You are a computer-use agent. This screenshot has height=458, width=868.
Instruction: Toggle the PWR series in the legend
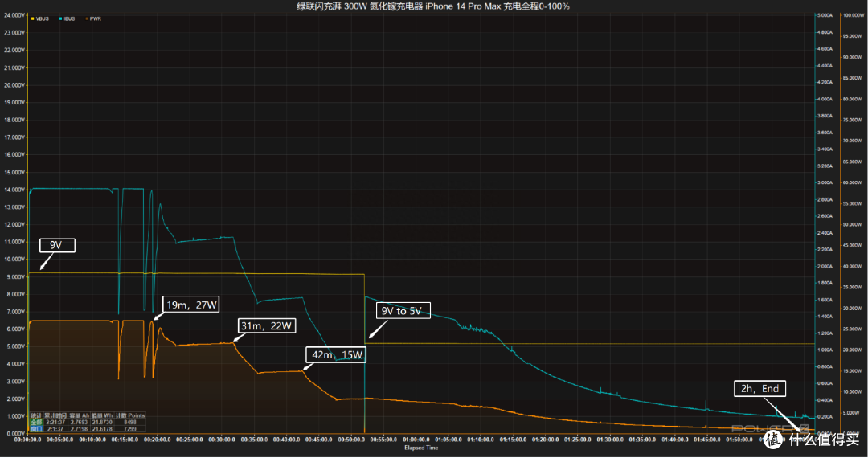click(93, 18)
